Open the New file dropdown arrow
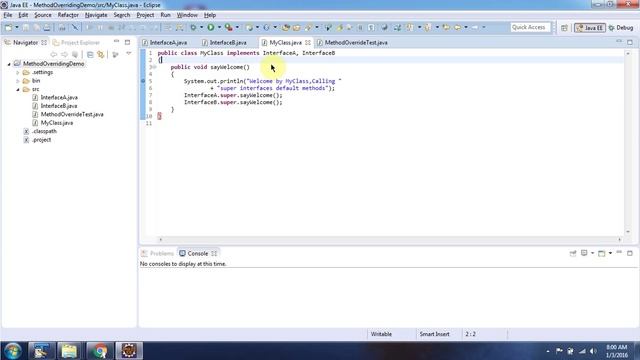 [x=17, y=27]
